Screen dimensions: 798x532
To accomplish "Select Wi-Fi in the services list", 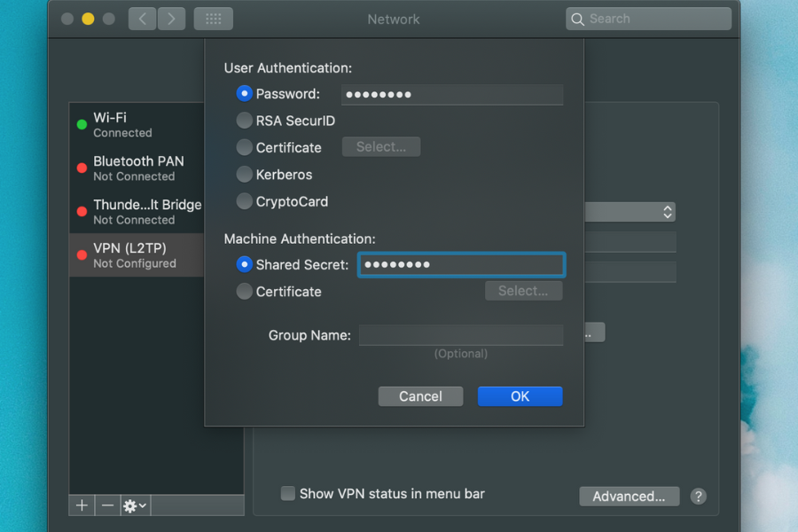I will 137,124.
